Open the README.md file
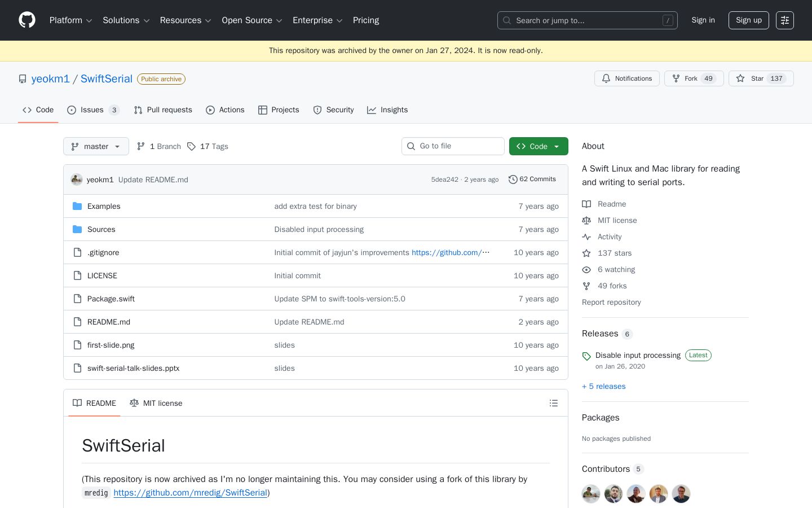Image resolution: width=812 pixels, height=508 pixels. 109,322
